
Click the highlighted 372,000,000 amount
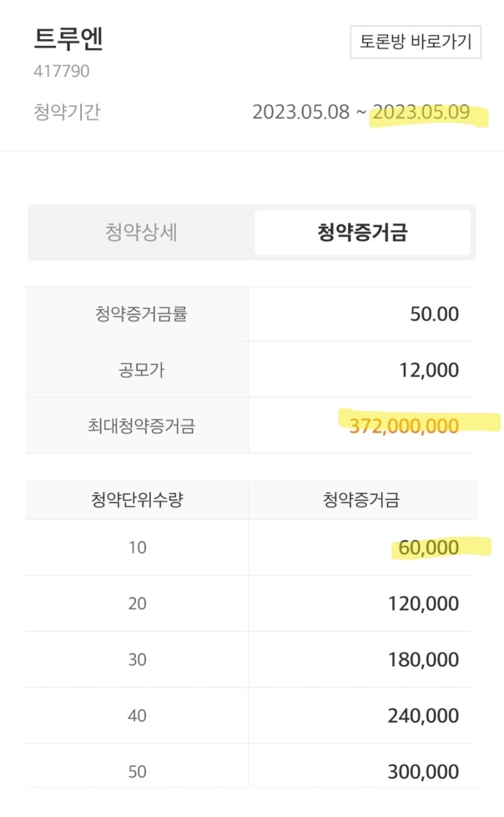click(404, 426)
